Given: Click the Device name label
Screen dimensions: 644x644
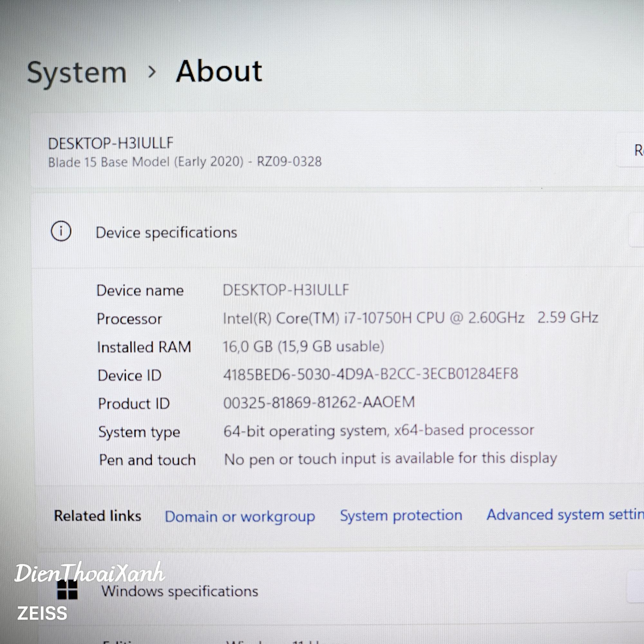Looking at the screenshot, I should [x=140, y=291].
